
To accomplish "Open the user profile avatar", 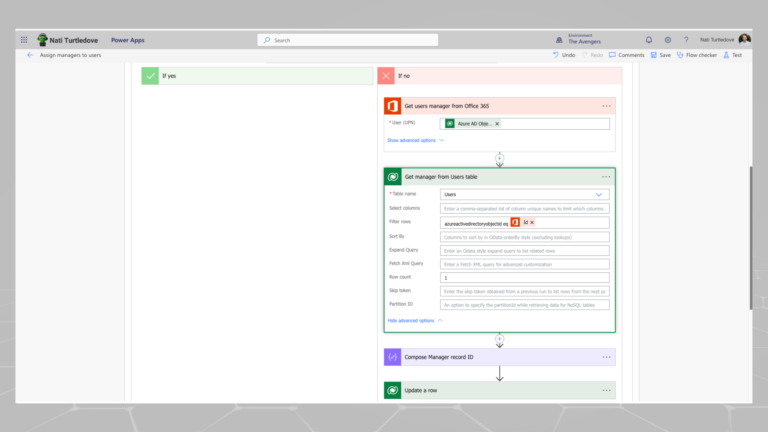I will [744, 40].
